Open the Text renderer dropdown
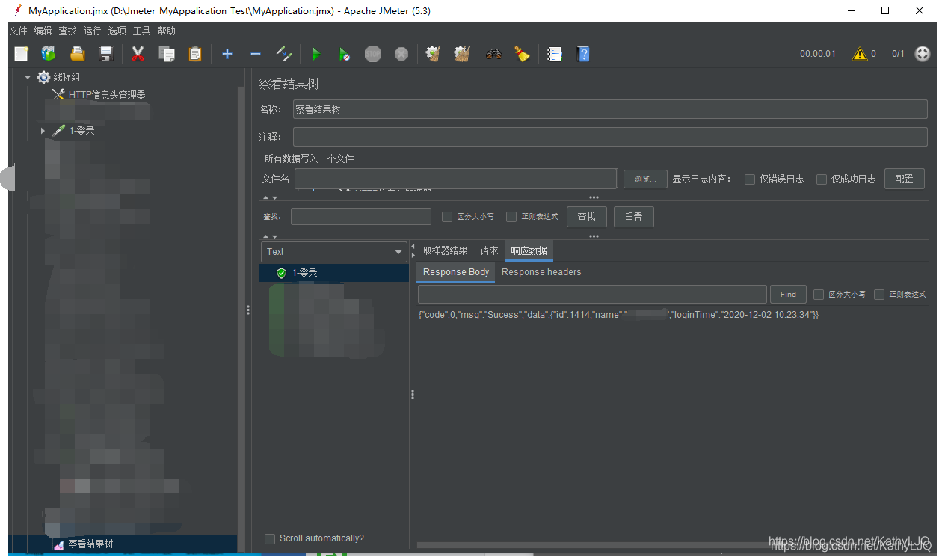The image size is (939, 560). pyautogui.click(x=333, y=252)
